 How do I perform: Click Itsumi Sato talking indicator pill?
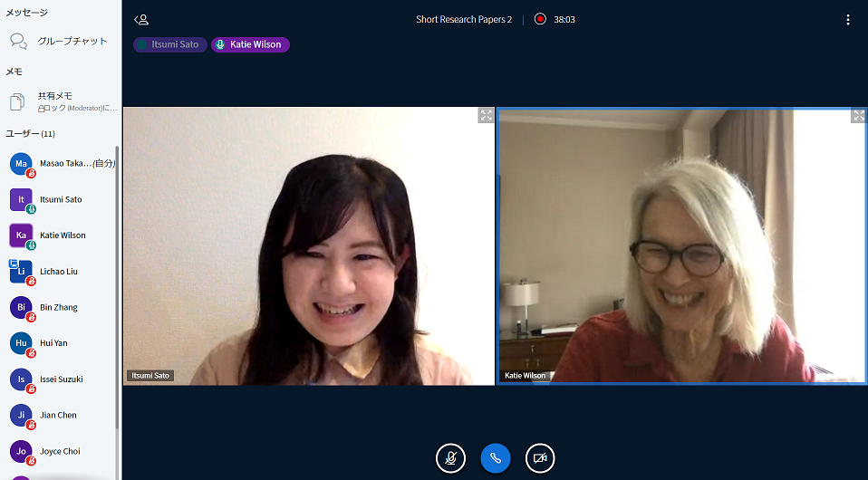coord(170,44)
